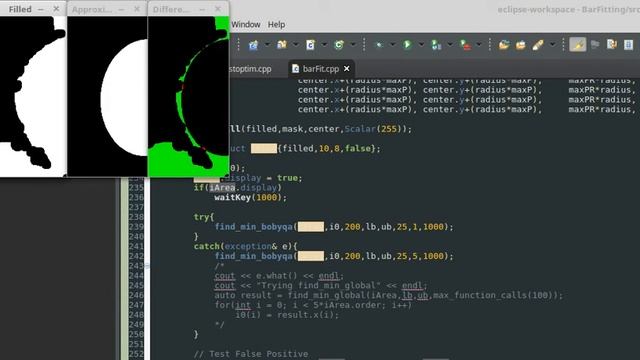Click the Open Type folder icon

point(504,44)
